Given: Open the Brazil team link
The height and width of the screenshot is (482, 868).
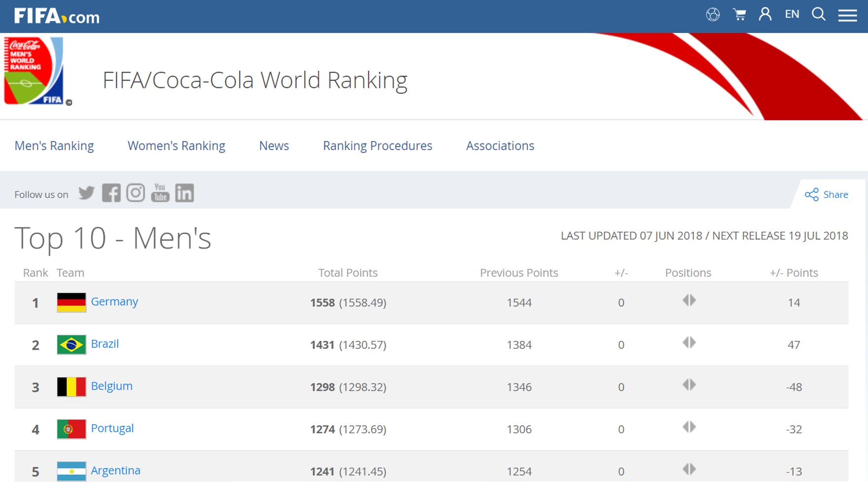Looking at the screenshot, I should pos(105,344).
